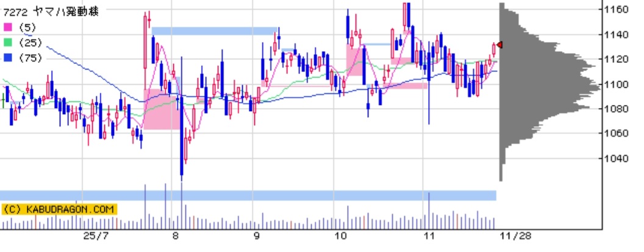Click the red triangle current price marker
The image size is (644, 252).
pyautogui.click(x=499, y=45)
